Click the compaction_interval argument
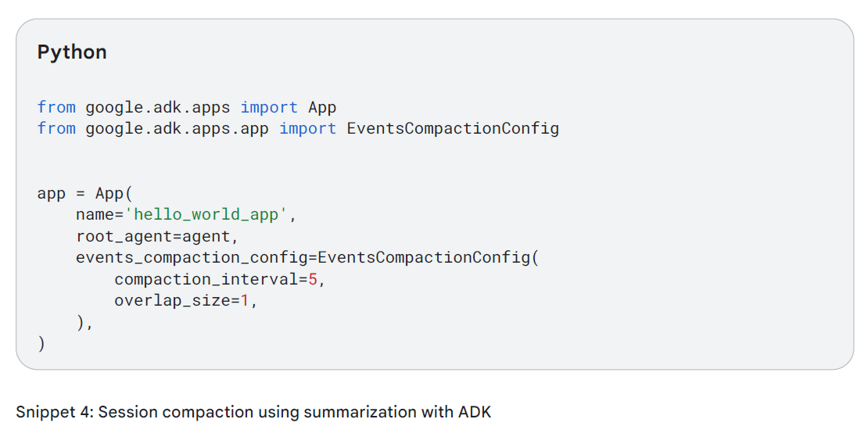Screen dimensions: 868x437 206,279
